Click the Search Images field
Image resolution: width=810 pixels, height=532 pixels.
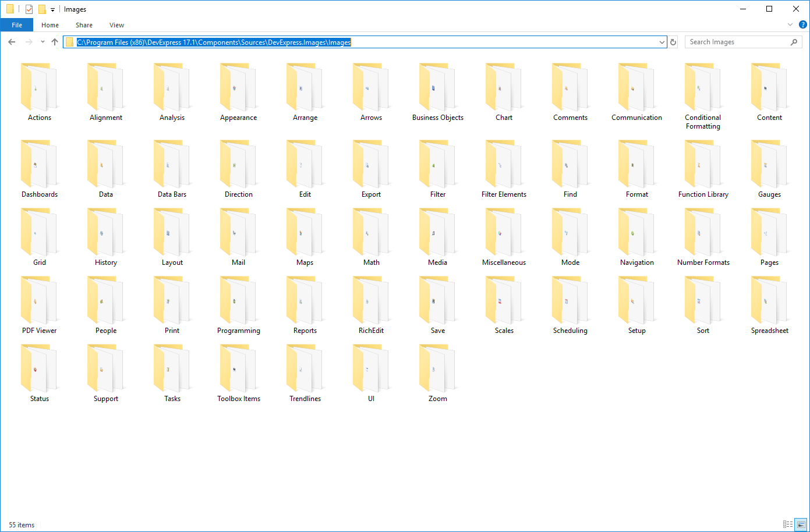tap(743, 42)
